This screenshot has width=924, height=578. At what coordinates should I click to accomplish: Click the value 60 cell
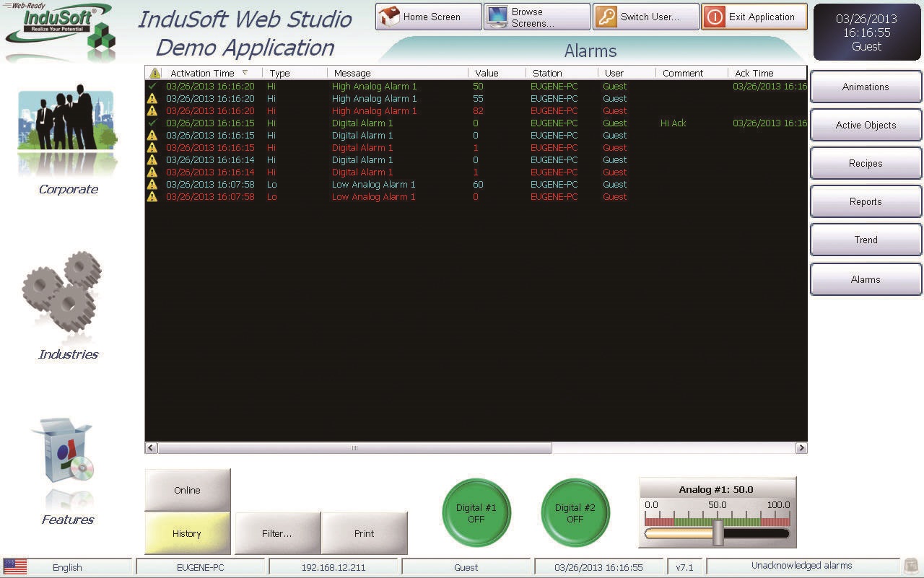[x=478, y=184]
